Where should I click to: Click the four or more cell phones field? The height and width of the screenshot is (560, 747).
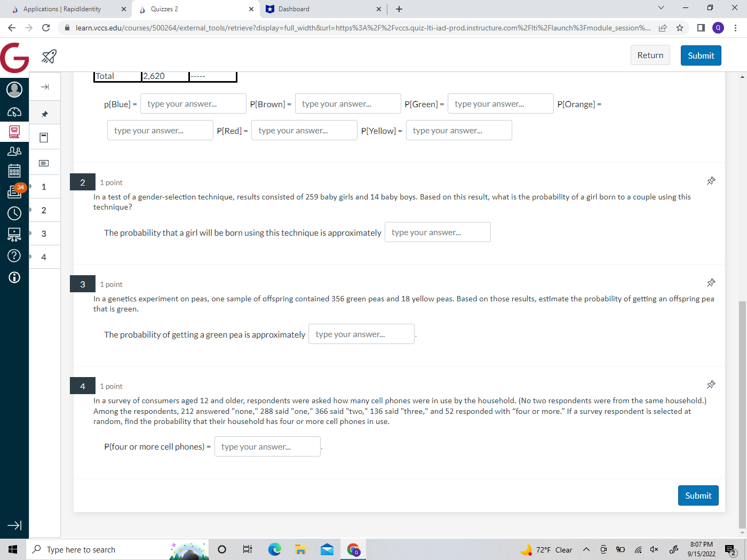tap(267, 446)
